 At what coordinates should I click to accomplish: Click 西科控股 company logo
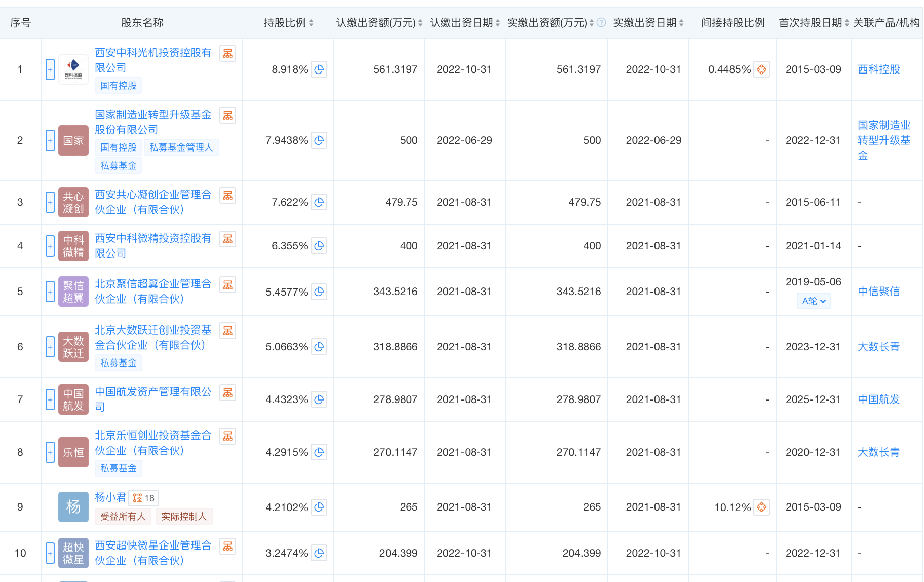[73, 69]
